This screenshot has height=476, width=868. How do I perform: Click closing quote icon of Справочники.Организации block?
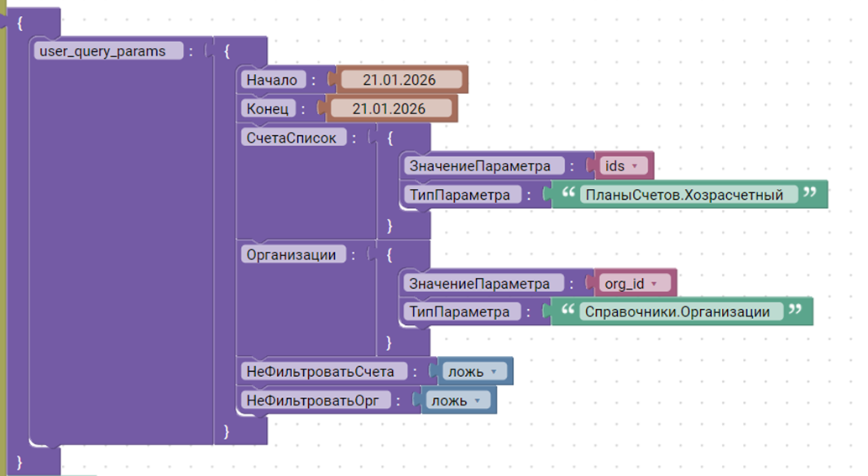[794, 311]
